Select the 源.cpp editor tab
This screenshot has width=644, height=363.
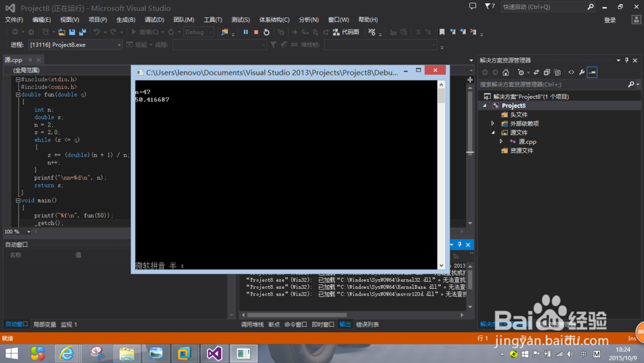(x=14, y=60)
